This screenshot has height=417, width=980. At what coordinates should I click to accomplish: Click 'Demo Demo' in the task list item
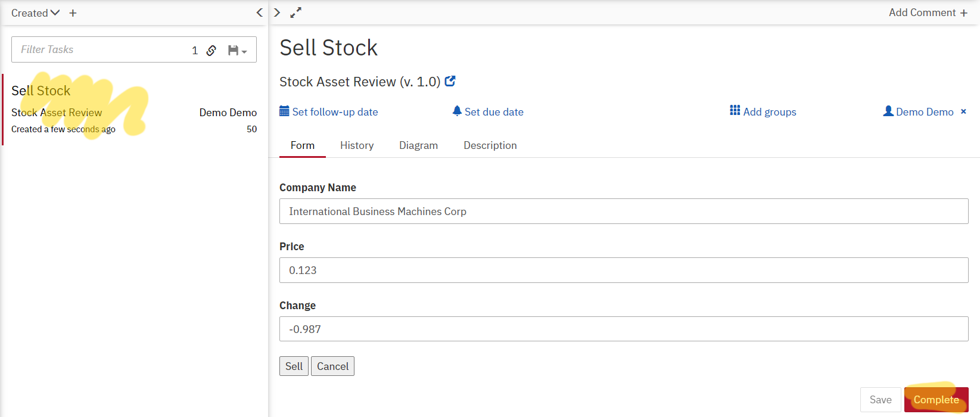click(228, 113)
